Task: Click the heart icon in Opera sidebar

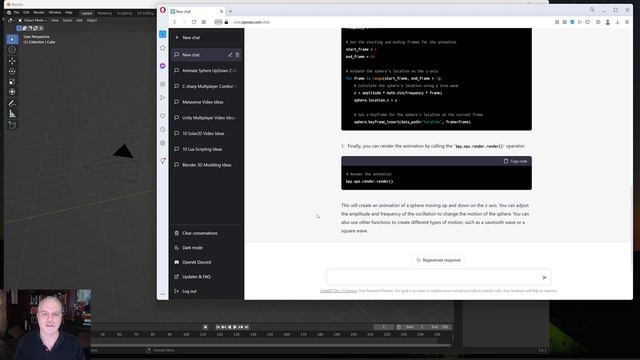Action: pos(162,116)
